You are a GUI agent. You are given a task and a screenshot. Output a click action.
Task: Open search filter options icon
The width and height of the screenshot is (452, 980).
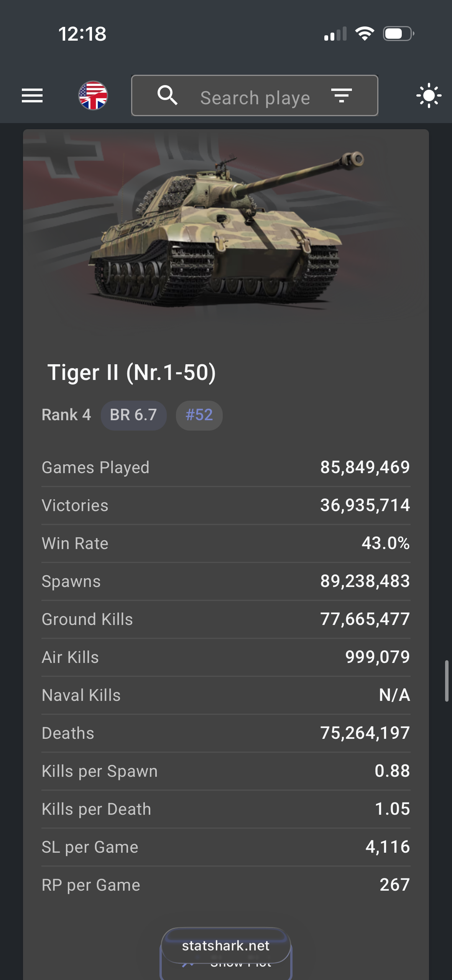[x=341, y=95]
